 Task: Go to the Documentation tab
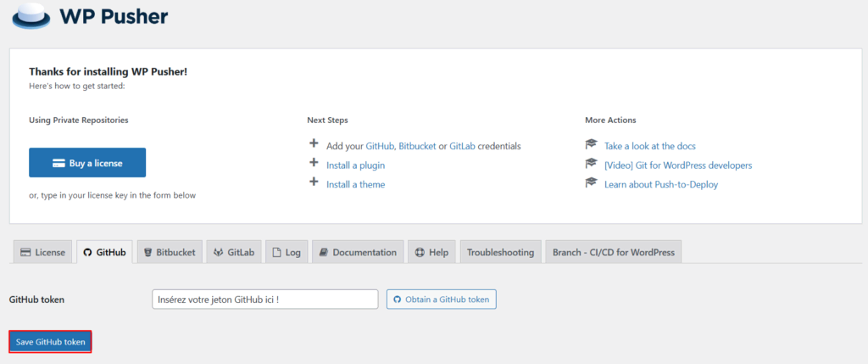(x=358, y=252)
